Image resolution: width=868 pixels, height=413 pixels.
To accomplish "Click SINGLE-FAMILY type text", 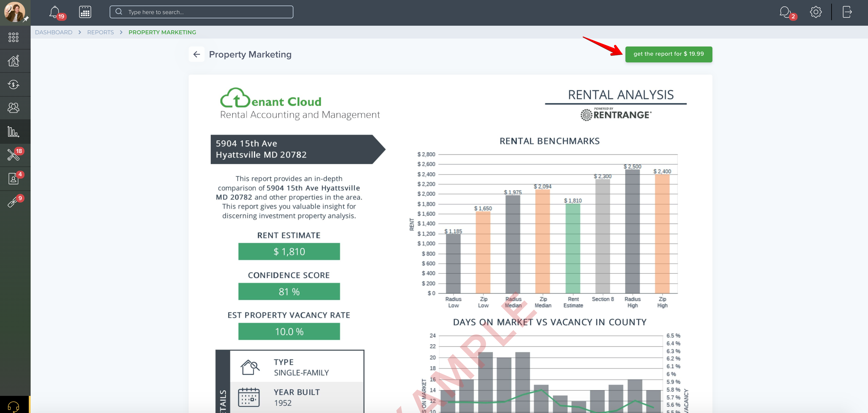I will (x=301, y=373).
